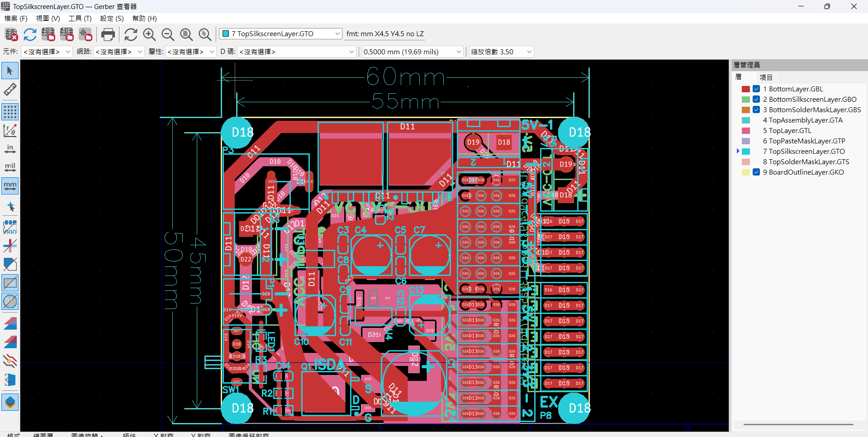This screenshot has width=868, height=437.
Task: Toggle BoardOutlineLayer.GKO visibility checkbox
Action: point(756,172)
